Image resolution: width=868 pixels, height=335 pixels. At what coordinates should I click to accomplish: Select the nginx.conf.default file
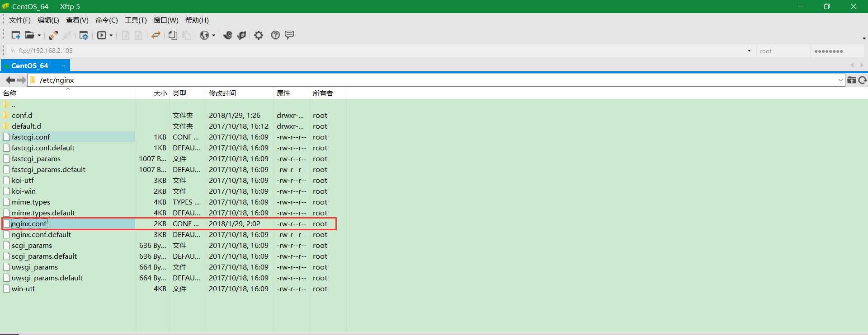(41, 235)
